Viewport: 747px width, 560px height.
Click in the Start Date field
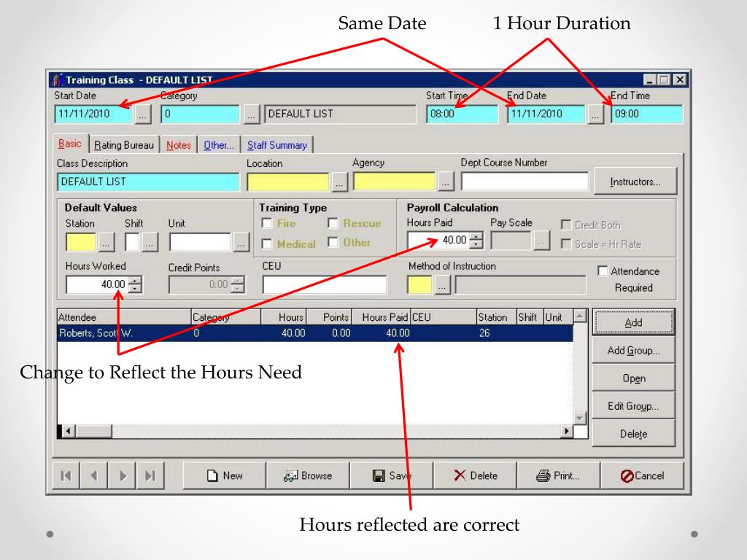coord(94,114)
